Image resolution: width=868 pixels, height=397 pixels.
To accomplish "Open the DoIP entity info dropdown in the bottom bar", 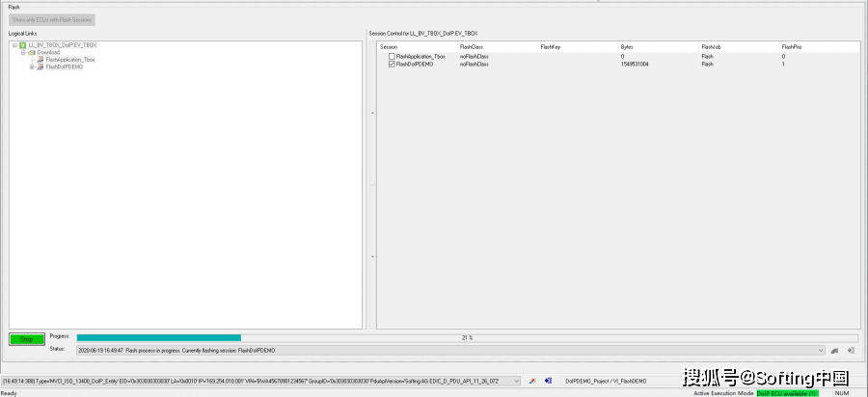I will (517, 381).
